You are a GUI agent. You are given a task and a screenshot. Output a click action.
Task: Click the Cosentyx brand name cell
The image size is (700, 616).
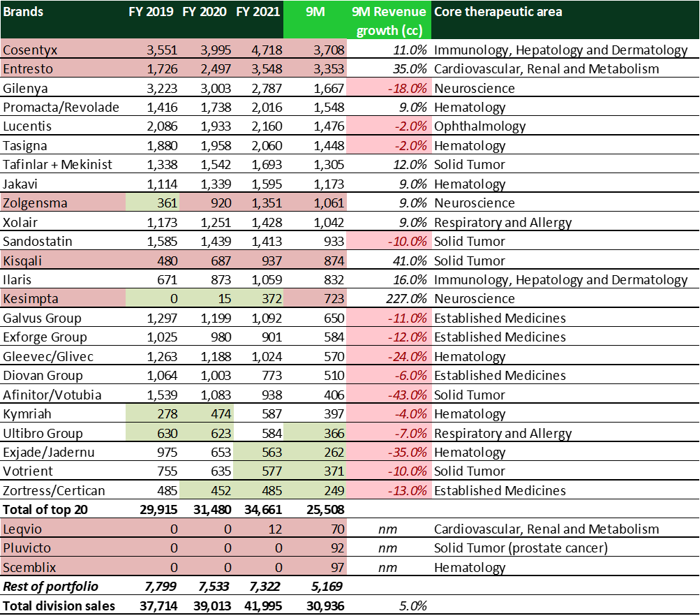28,50
